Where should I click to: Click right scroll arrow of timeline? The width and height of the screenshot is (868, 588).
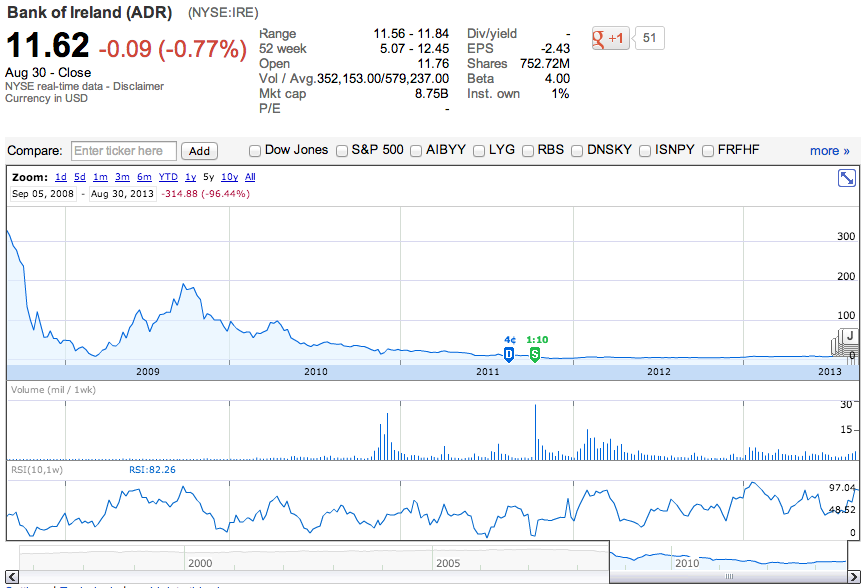coord(855,576)
